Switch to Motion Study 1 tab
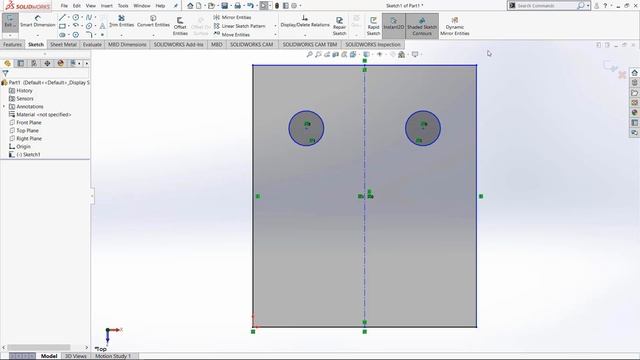The height and width of the screenshot is (360, 640). pos(113,356)
